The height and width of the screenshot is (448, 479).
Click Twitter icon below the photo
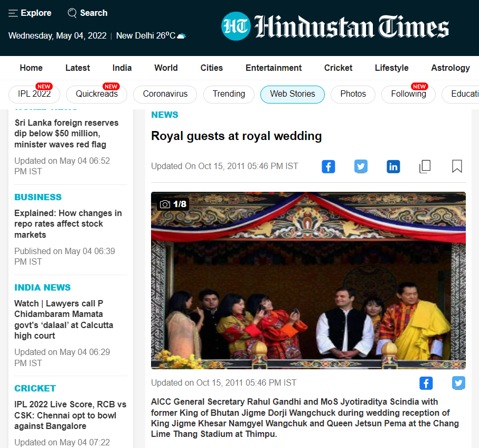point(458,383)
